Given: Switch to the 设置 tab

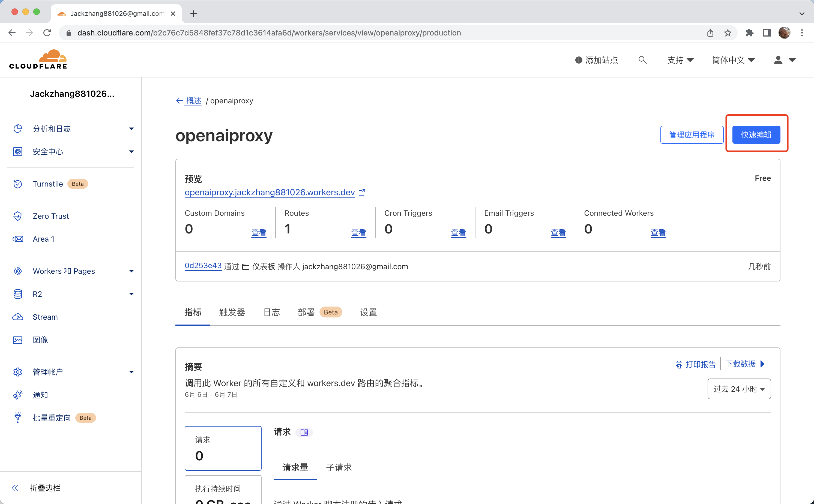Looking at the screenshot, I should [368, 312].
